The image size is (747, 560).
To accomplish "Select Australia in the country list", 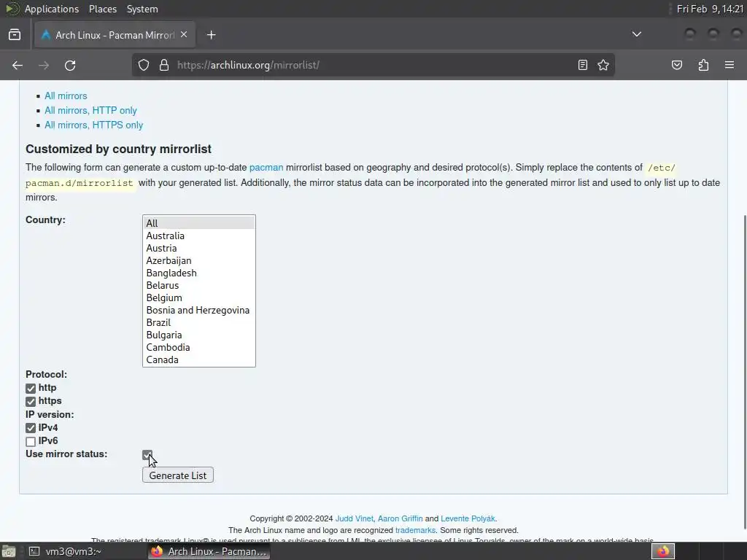I will (198, 236).
